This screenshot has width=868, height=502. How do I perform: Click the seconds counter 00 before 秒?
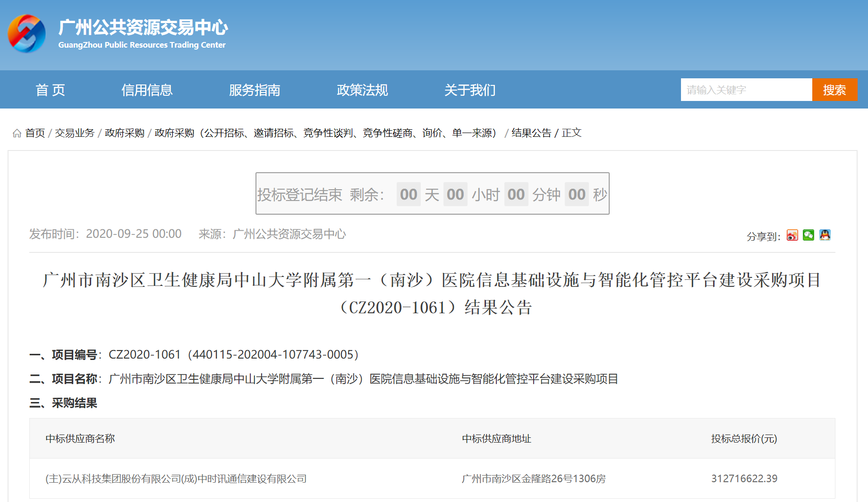click(x=577, y=194)
